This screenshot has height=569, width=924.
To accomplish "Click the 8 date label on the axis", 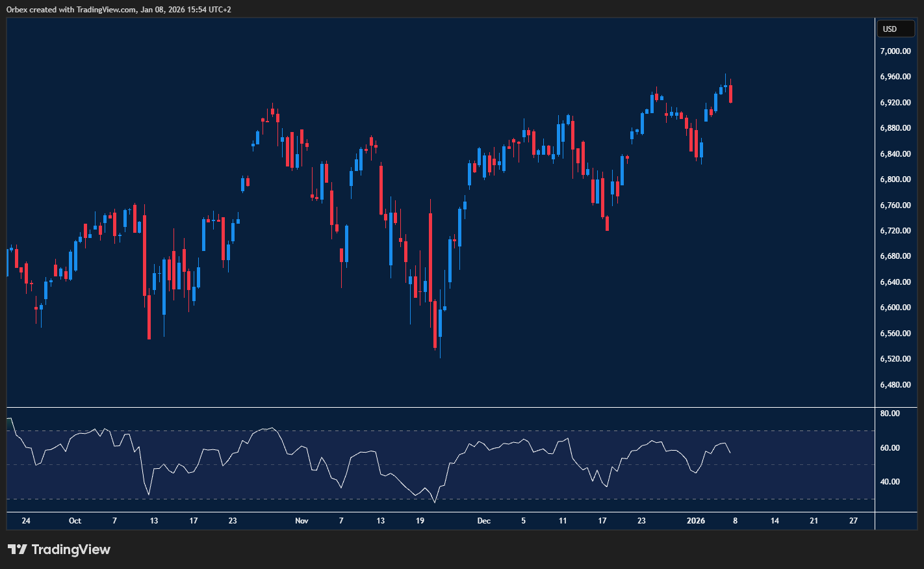I will coord(735,520).
